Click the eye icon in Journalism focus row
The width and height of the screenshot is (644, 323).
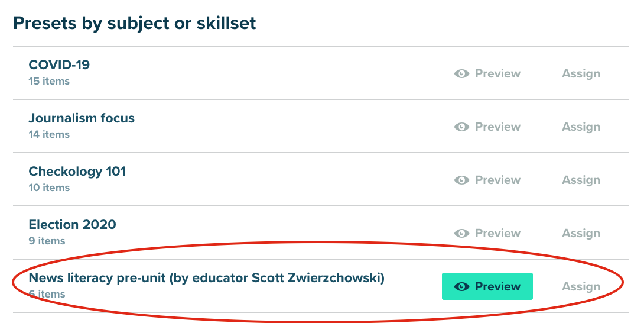461,127
